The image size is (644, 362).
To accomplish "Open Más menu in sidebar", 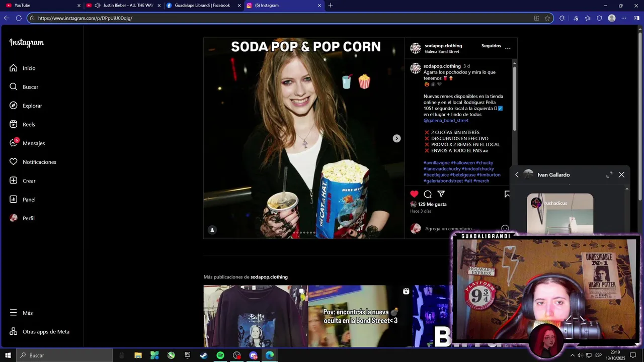I will (x=21, y=313).
